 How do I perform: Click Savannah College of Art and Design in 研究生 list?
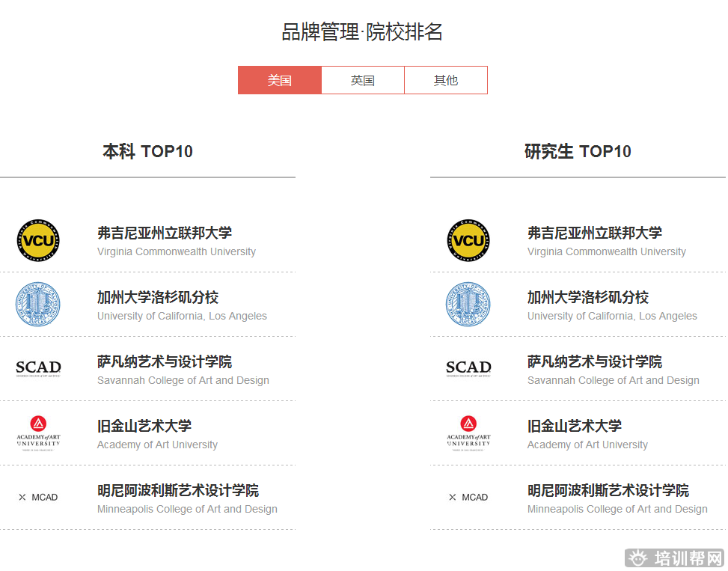[x=614, y=380]
